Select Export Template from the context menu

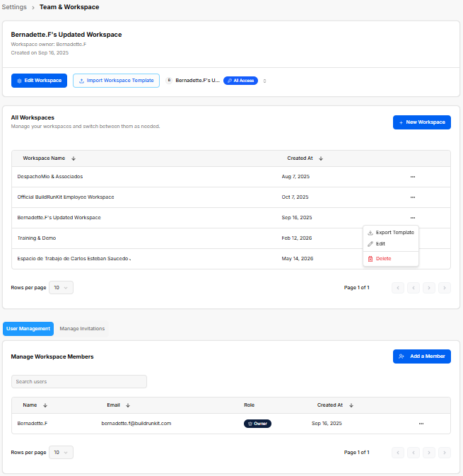[x=391, y=233]
